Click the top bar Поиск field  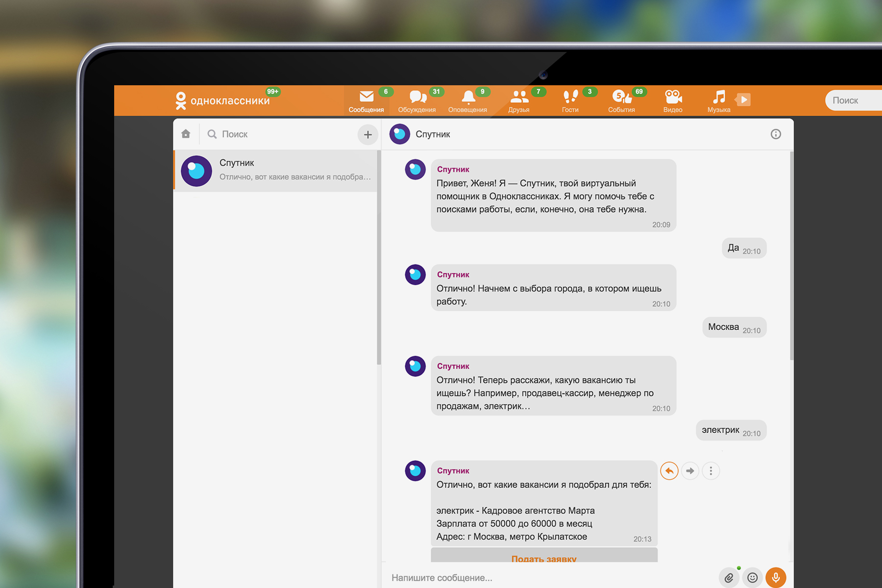coord(854,100)
